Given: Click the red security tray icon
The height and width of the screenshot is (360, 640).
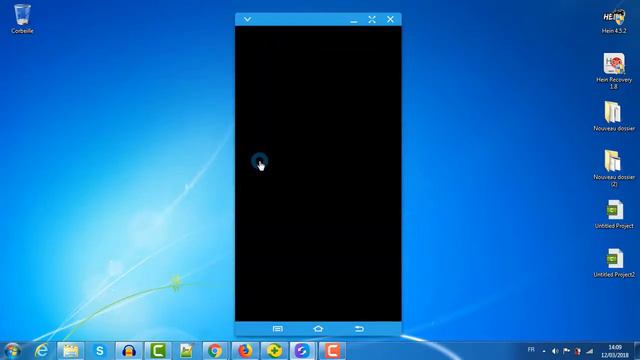Looking at the screenshot, I should 578,351.
